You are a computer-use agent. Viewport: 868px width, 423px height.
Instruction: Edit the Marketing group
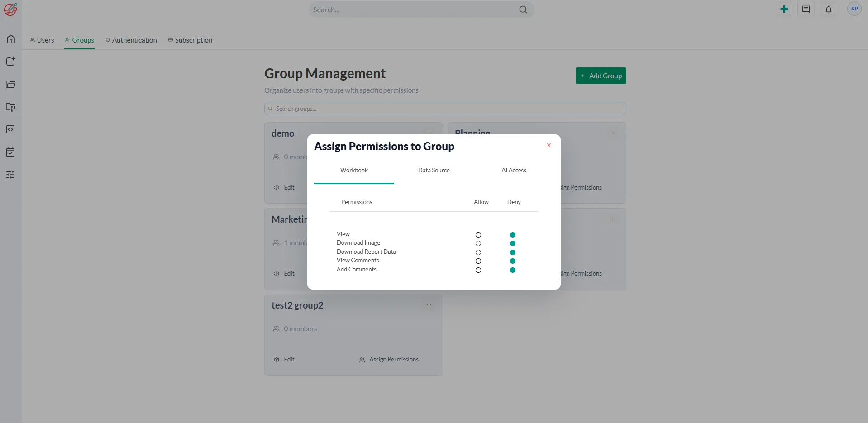284,274
